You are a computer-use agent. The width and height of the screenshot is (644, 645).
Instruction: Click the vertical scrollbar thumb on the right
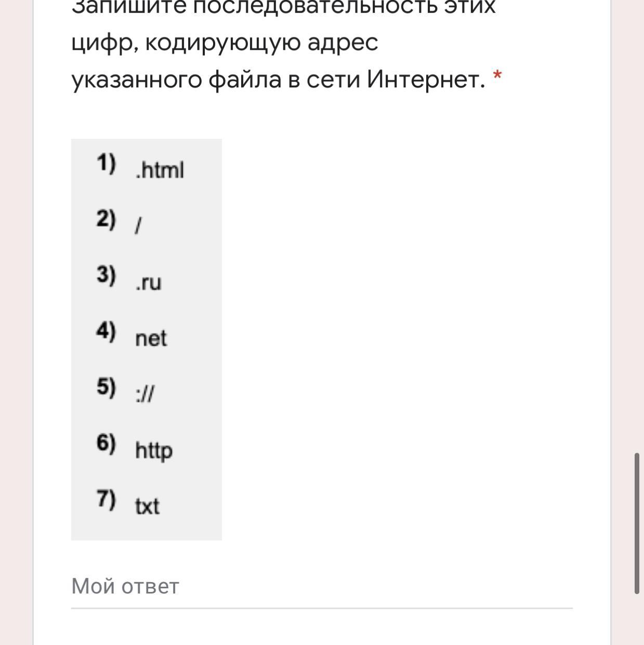[x=637, y=523]
